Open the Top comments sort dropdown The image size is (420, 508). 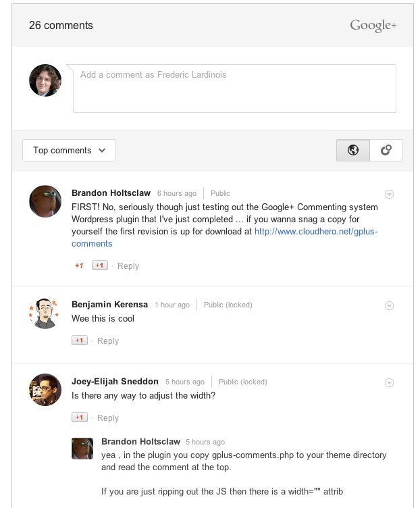pyautogui.click(x=69, y=151)
